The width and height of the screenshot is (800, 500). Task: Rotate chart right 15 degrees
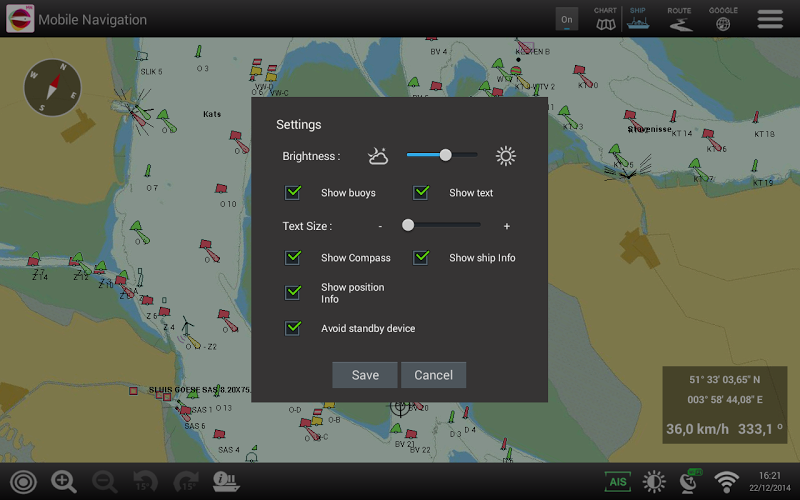pos(186,482)
